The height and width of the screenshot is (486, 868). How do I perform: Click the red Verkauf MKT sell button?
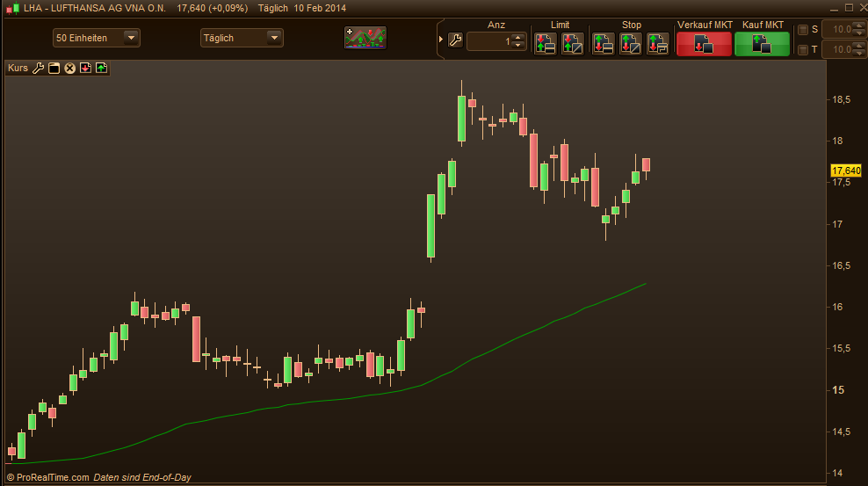point(704,44)
